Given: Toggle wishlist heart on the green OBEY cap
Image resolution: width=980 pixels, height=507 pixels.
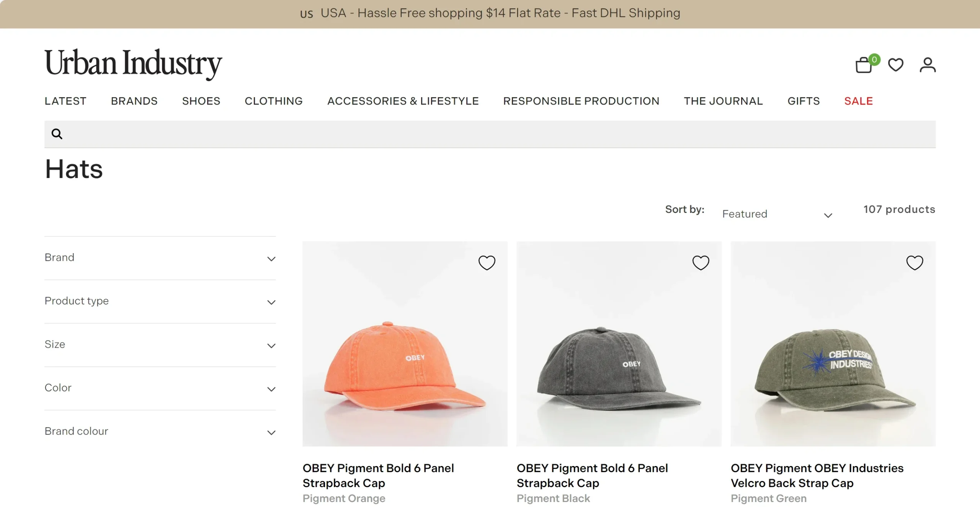Looking at the screenshot, I should pos(915,263).
